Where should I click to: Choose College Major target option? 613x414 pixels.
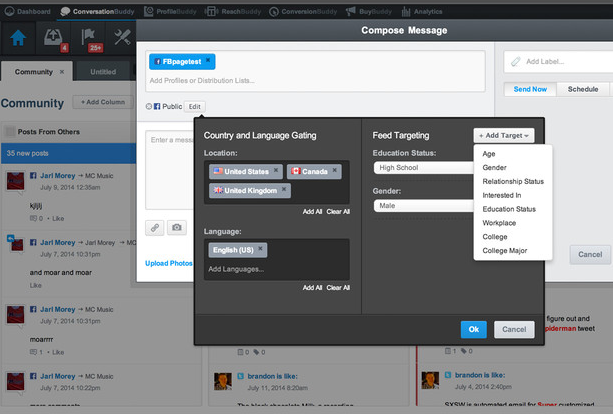pyautogui.click(x=505, y=251)
